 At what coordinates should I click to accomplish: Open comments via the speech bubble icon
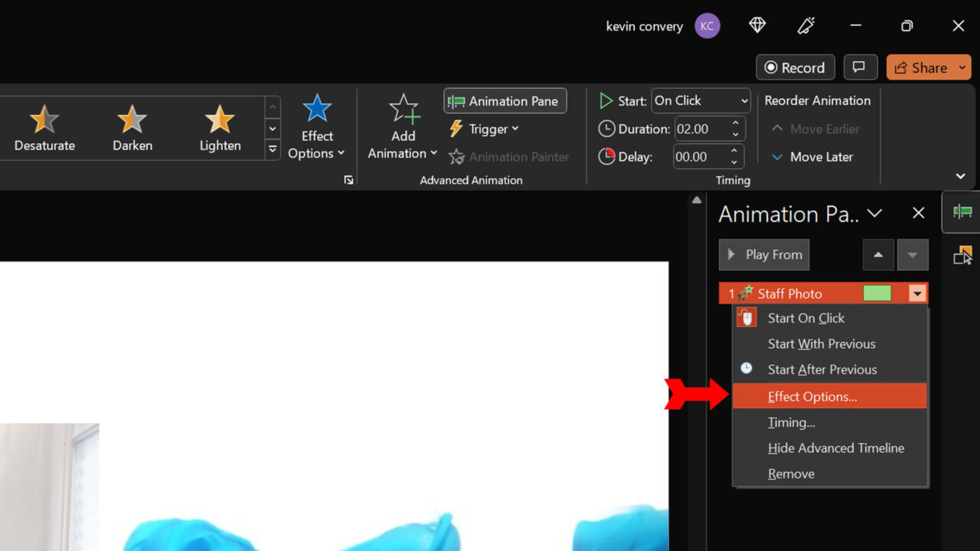click(860, 67)
